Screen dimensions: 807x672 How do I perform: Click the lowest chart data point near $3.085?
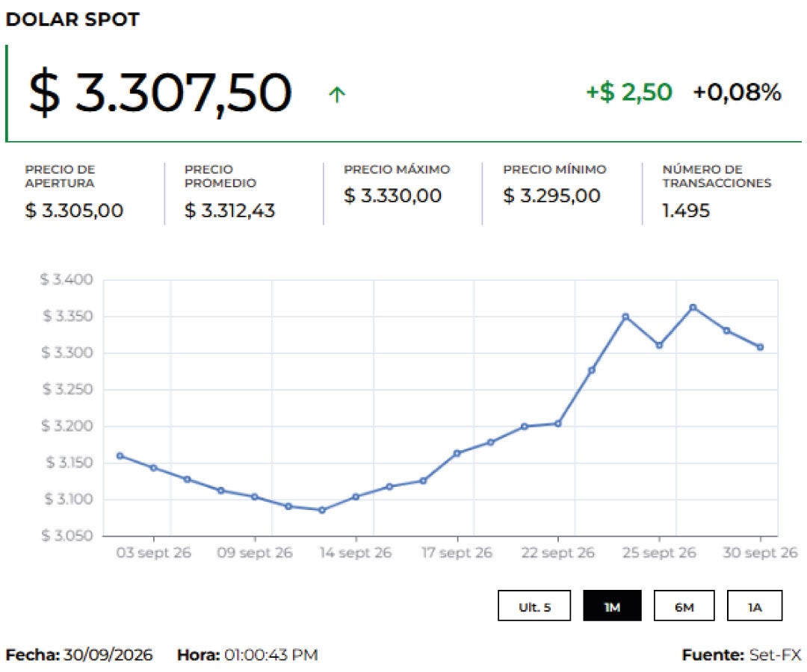pyautogui.click(x=322, y=511)
